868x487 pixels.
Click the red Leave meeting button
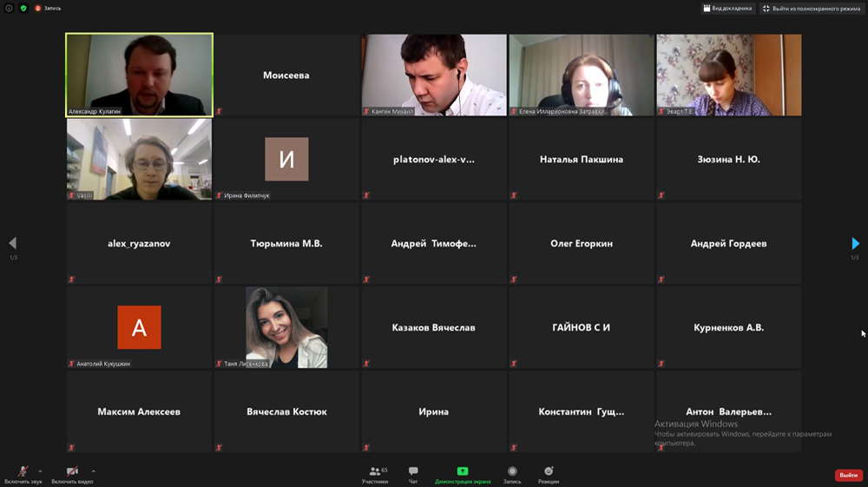[849, 475]
